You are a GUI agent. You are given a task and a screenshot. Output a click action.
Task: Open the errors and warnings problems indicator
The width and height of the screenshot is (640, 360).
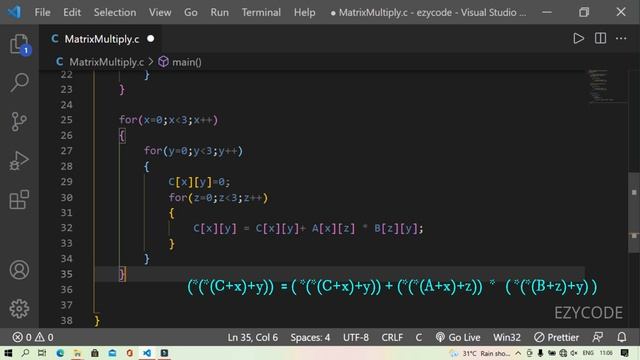[33, 337]
